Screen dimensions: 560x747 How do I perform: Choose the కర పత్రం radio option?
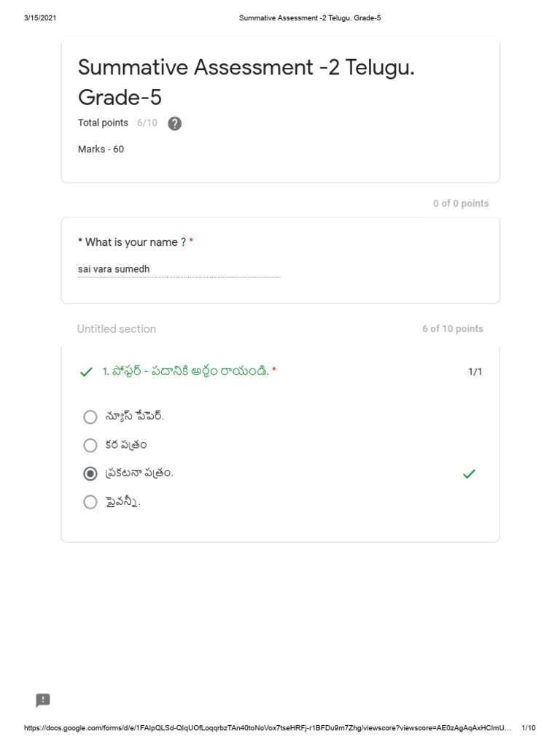click(x=90, y=445)
